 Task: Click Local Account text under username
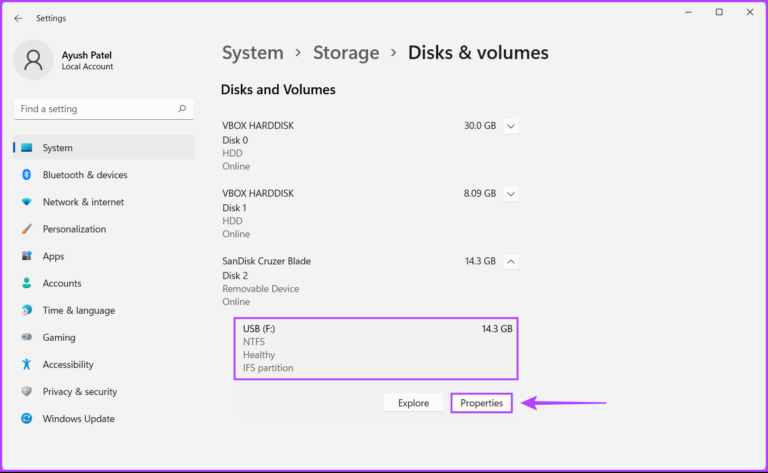pyautogui.click(x=87, y=67)
